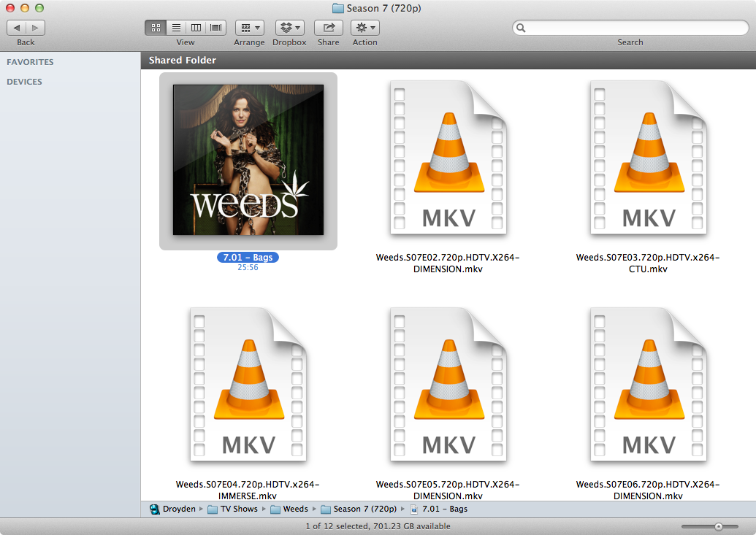
Task: Click the 25:56 duration label
Action: tap(248, 267)
